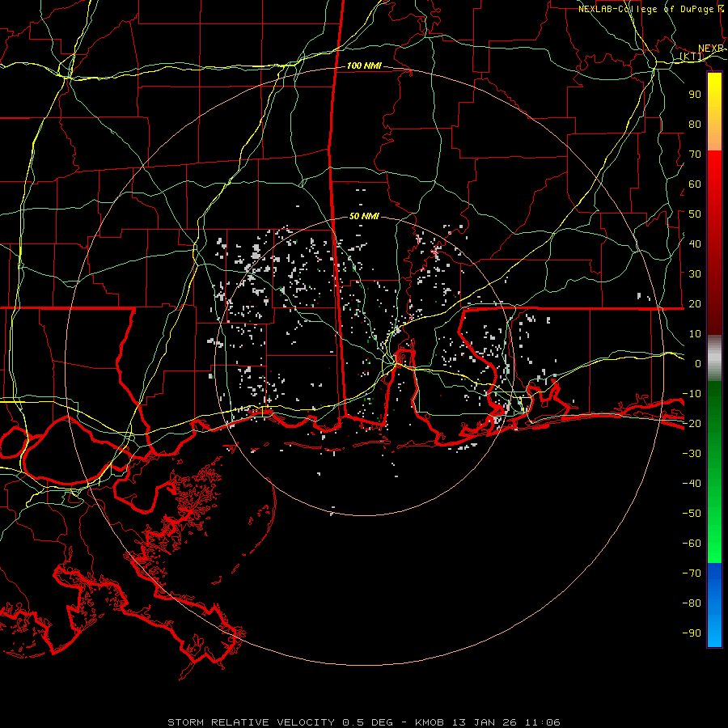This screenshot has width=728, height=728.
Task: Click the -20 value on velocity scale
Action: point(692,424)
